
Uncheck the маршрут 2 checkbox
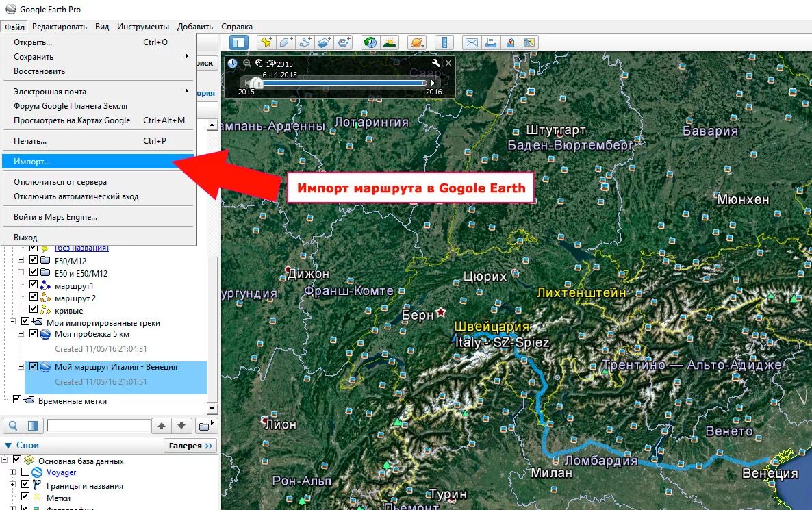pyautogui.click(x=34, y=297)
